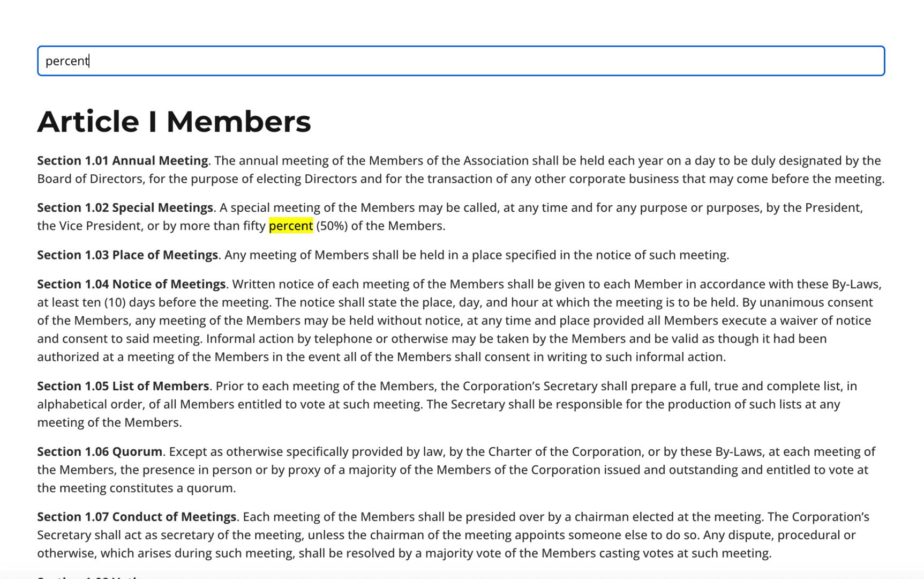Click the "(50%)" text in Section 1.02
924x579 pixels.
[332, 226]
